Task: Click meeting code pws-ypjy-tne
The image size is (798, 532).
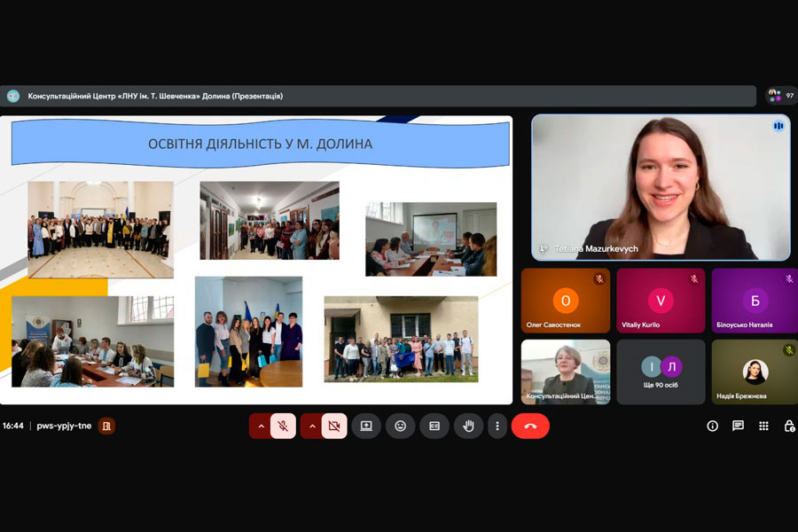Action: pos(64,426)
